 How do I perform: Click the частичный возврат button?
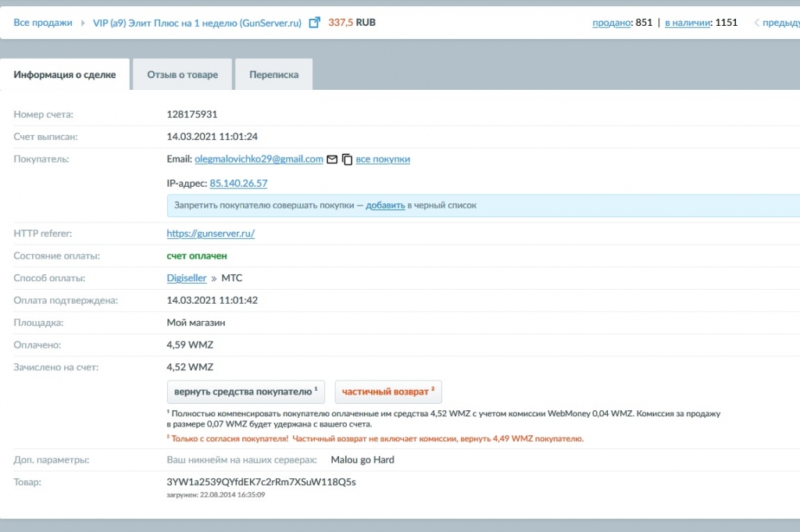click(x=388, y=391)
